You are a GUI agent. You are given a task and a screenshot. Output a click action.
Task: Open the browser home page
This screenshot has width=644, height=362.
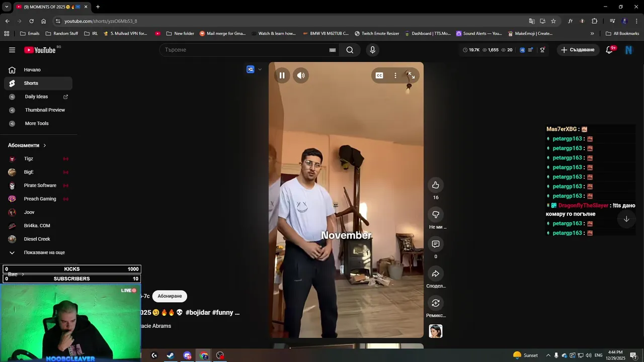43,21
